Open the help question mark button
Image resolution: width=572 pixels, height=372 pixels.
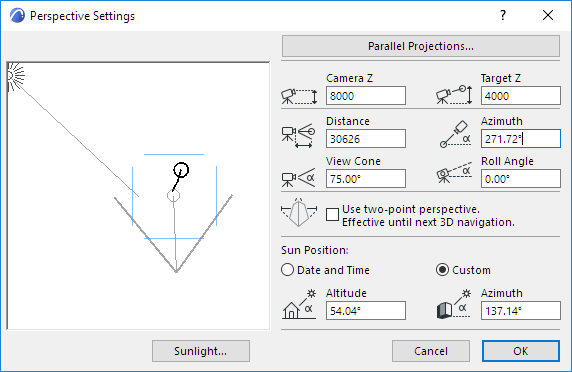503,15
